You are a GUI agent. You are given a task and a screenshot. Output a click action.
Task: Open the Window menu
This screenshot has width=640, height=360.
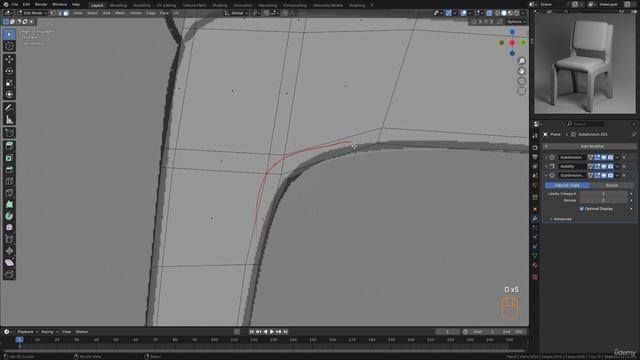click(x=60, y=4)
